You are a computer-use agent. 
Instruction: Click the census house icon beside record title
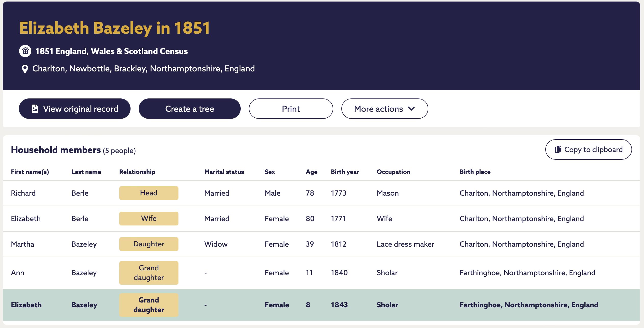click(25, 51)
